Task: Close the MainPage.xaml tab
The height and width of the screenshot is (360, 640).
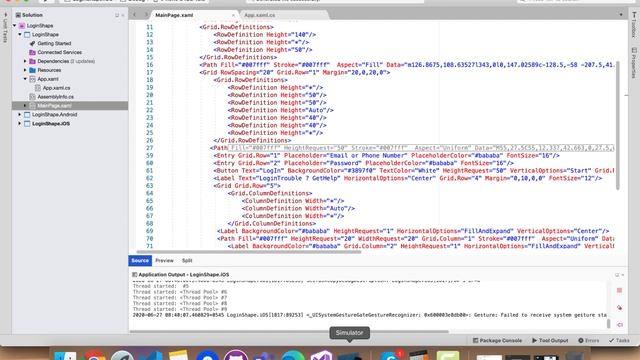Action: 233,15
